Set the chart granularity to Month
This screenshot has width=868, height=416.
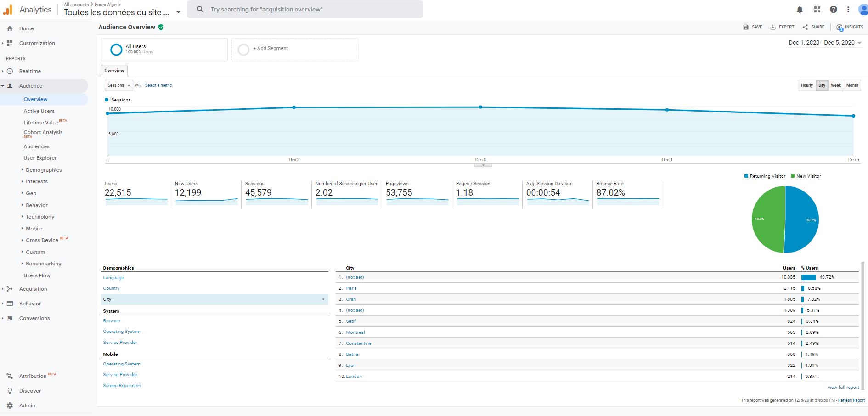point(852,85)
